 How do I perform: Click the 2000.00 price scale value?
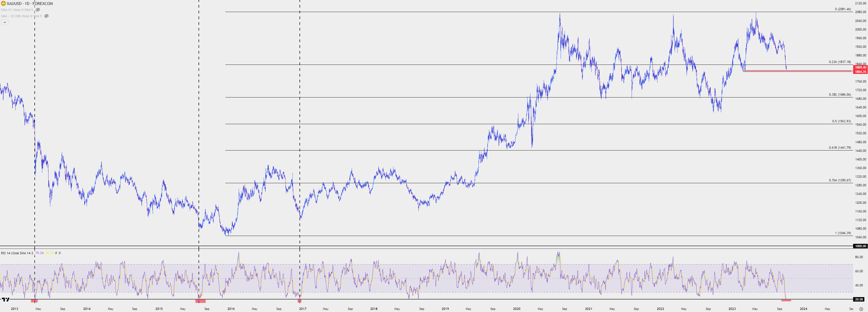(x=860, y=29)
